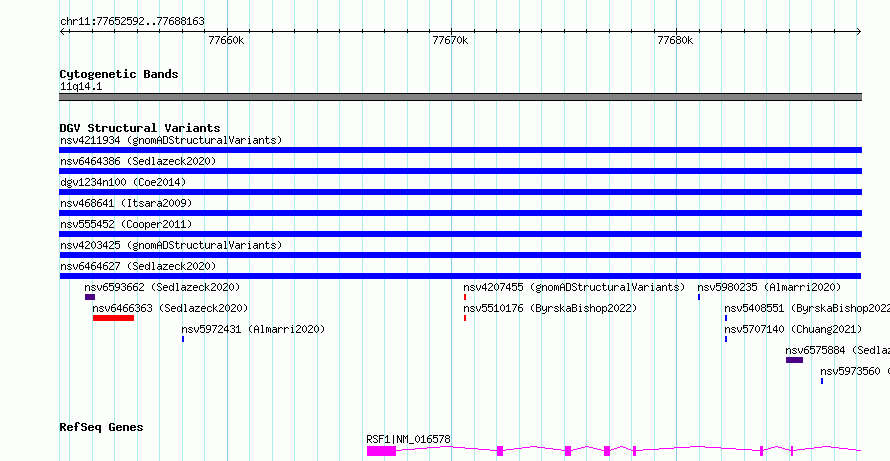The width and height of the screenshot is (890, 461).
Task: Open the nsv5707140 Chuang2021 label
Action: [x=793, y=329]
